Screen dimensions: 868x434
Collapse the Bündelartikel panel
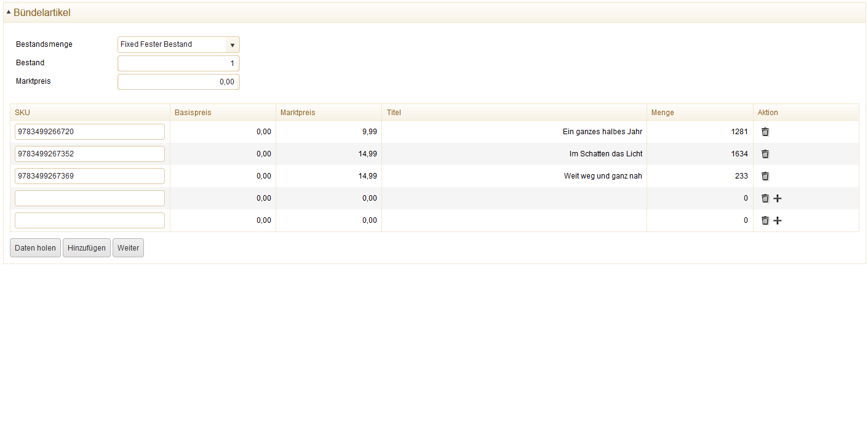pyautogui.click(x=9, y=12)
